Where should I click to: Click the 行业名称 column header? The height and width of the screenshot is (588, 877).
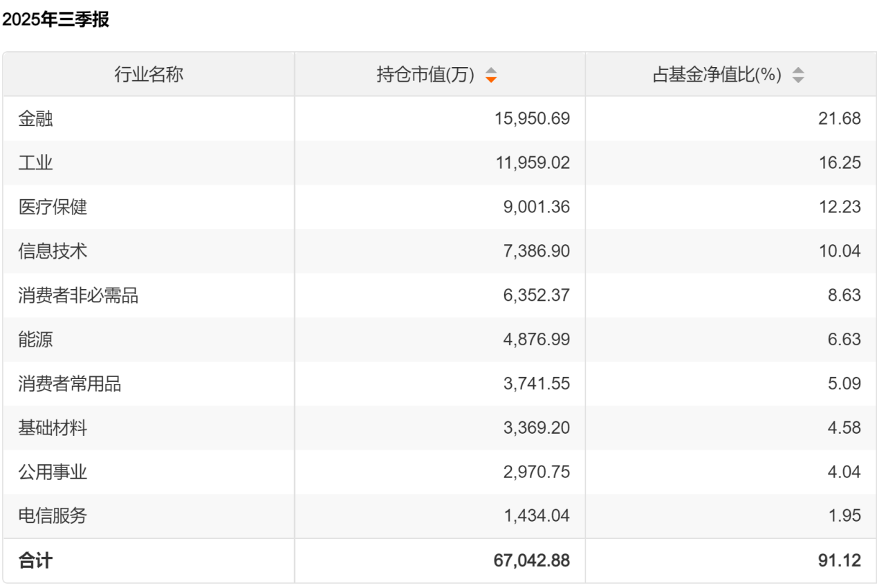tap(149, 75)
